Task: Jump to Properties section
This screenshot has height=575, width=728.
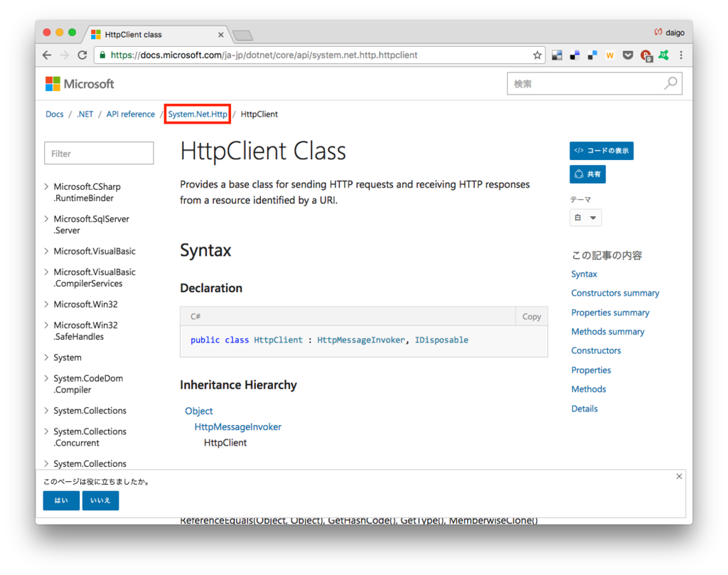Action: (x=591, y=370)
